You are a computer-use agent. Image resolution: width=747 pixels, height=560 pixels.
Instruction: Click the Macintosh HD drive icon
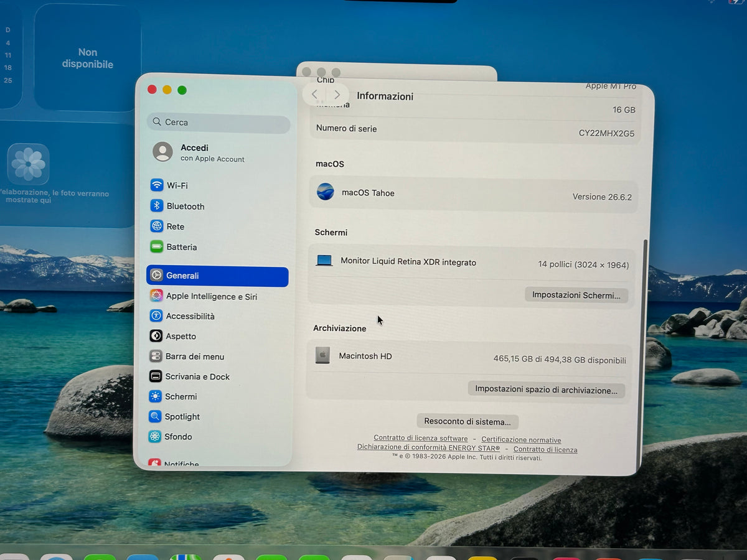click(x=322, y=355)
